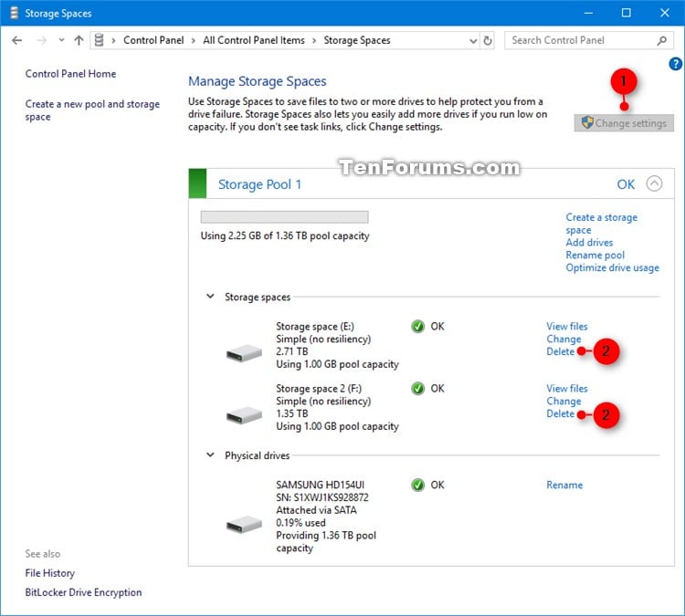Click the Storage space 2 (F:) drive icon

(x=244, y=414)
